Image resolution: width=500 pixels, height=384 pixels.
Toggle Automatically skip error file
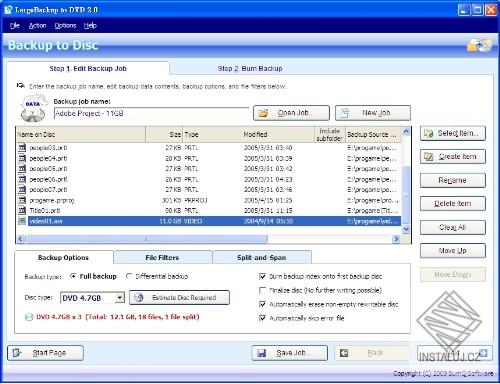point(263,318)
